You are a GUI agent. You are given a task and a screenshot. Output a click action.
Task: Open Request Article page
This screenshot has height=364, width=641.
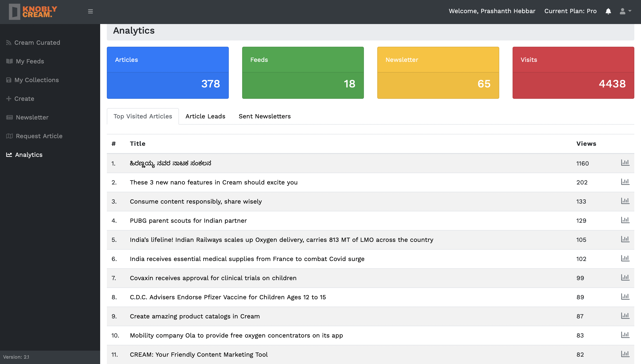39,136
